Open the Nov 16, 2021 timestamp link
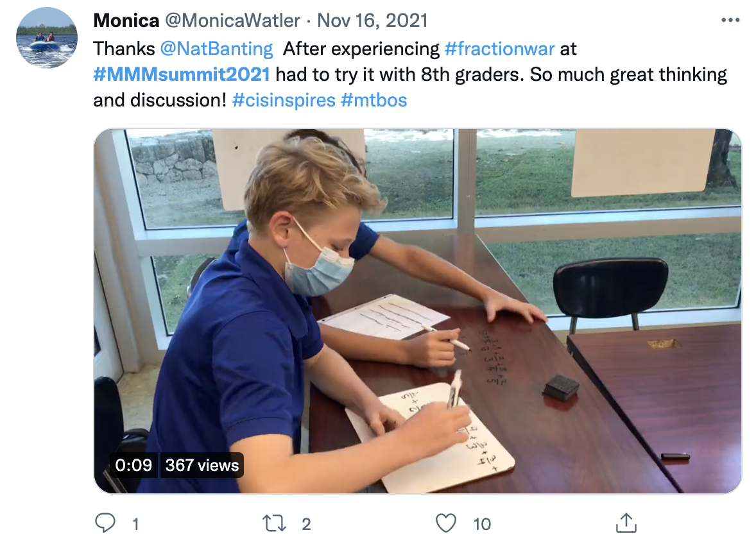This screenshot has width=756, height=544. [372, 21]
